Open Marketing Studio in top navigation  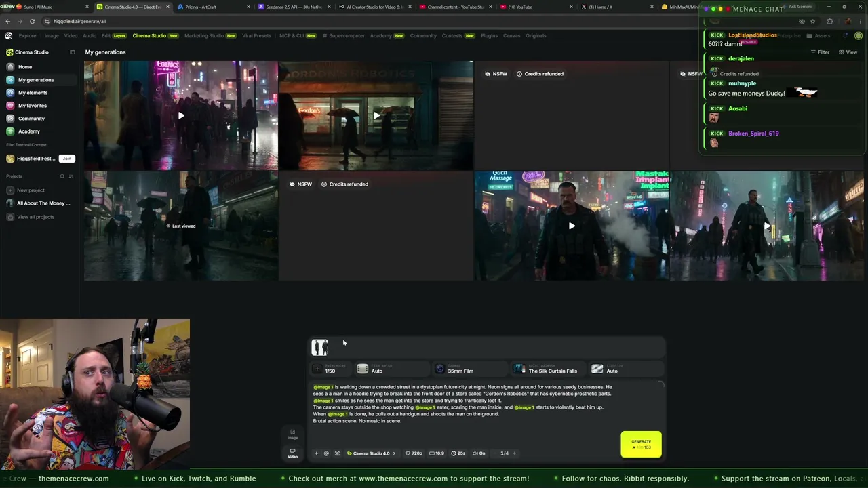(x=210, y=36)
